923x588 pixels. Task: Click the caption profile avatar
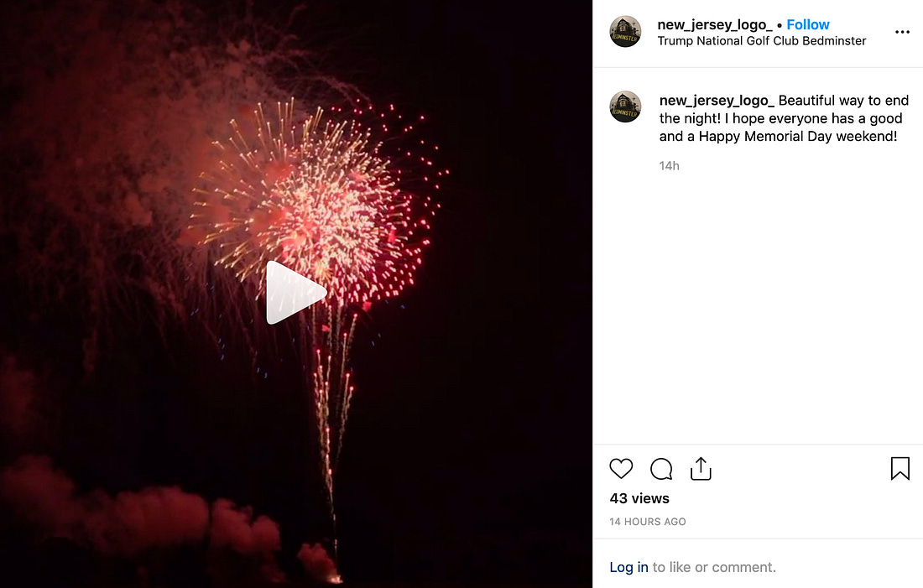625,107
